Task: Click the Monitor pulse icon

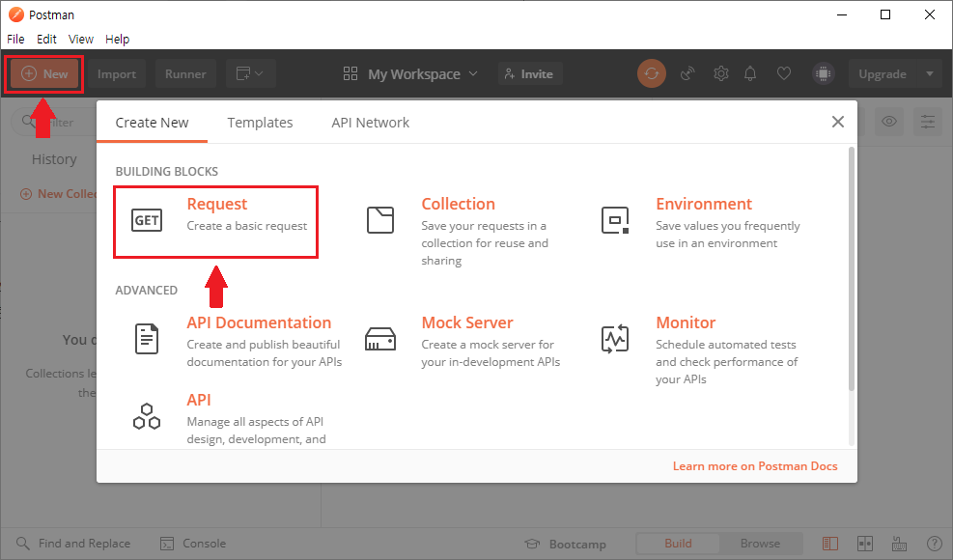Action: coord(615,339)
